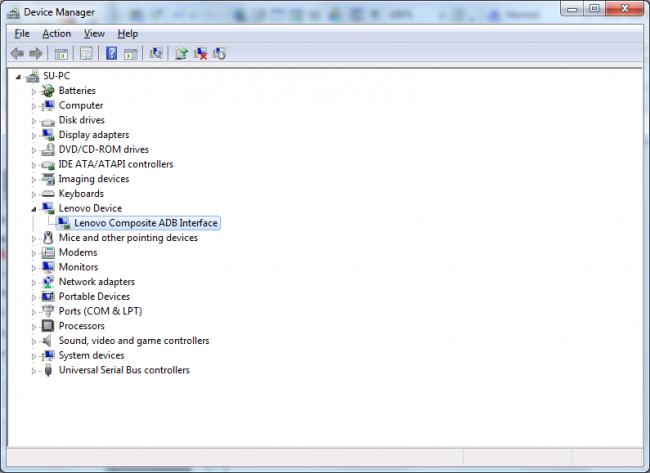Click the Modems icon
This screenshot has height=473, width=650.
(48, 252)
